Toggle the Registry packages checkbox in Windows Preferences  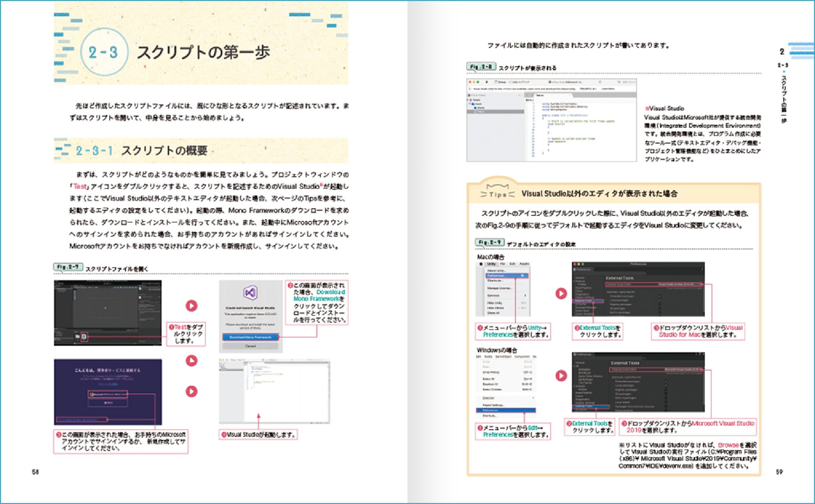666,389
